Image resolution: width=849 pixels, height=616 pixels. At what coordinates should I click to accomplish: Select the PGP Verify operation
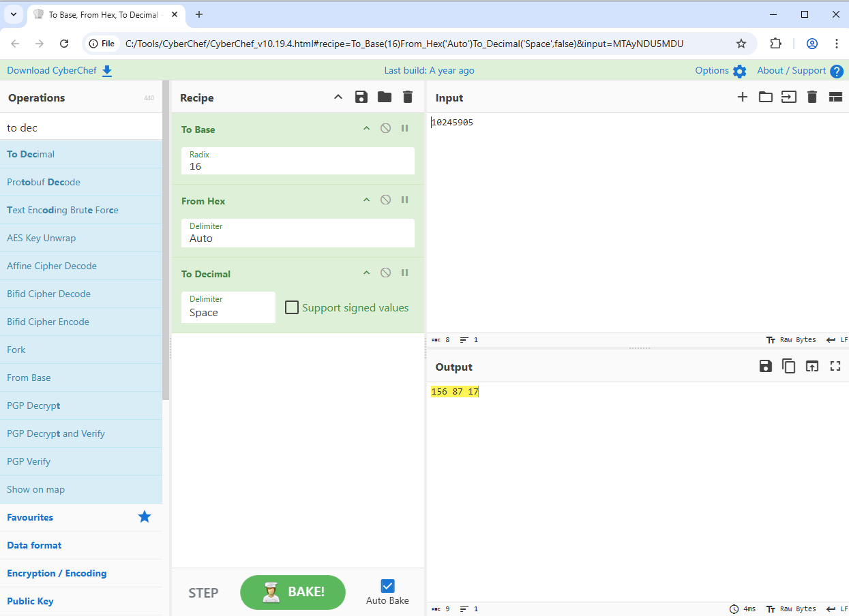click(x=81, y=461)
